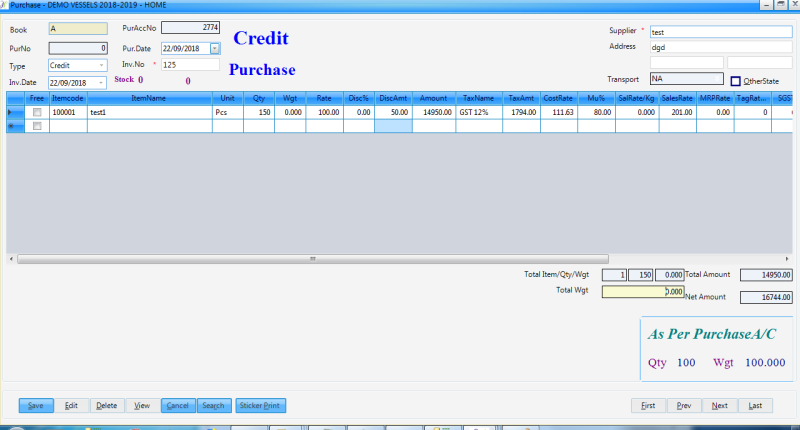Click the grid's horizontal scrollbar thumb

[312, 258]
